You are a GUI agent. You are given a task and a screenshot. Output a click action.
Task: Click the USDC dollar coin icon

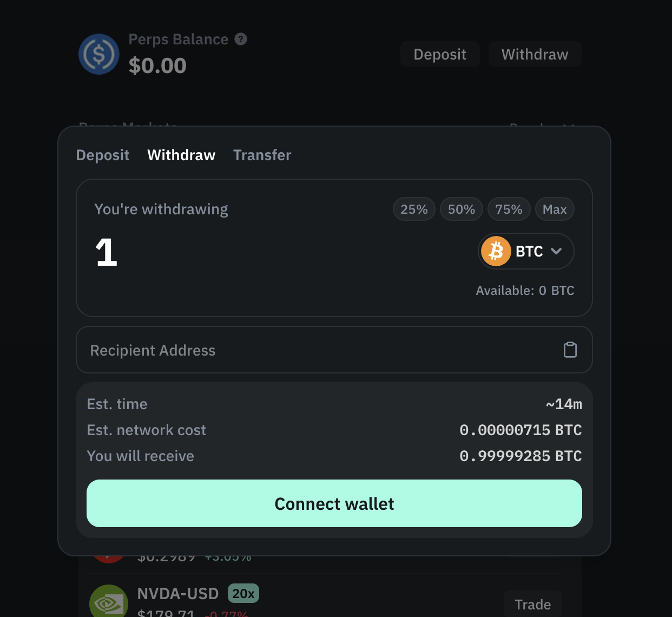(x=99, y=54)
